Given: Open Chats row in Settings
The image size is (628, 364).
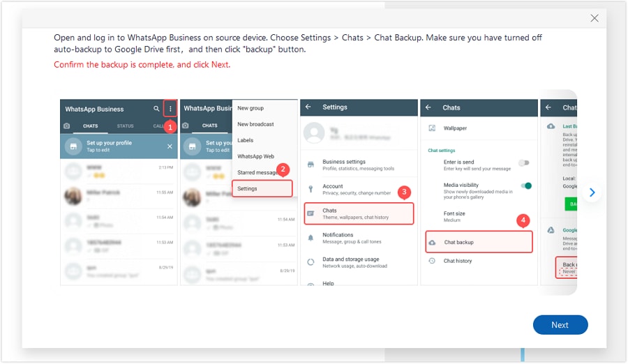Looking at the screenshot, I should pyautogui.click(x=359, y=213).
